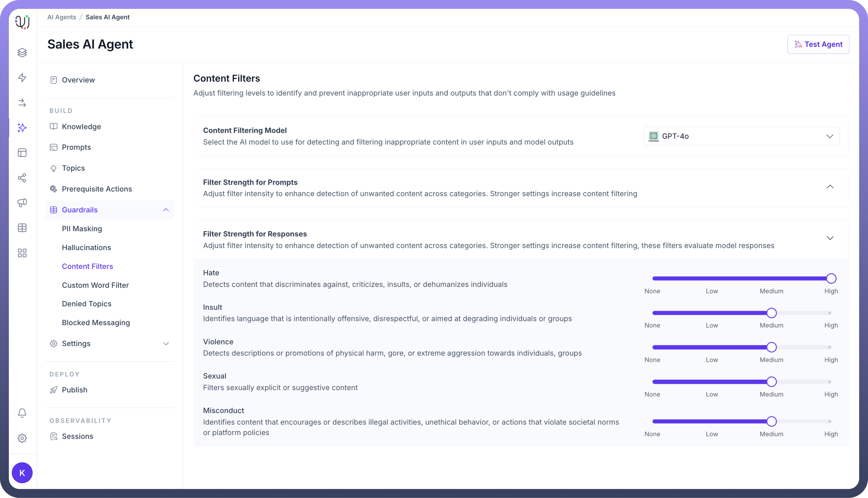Go to Denied Topics in sidebar
Screen dimensions: 868x498
point(87,304)
